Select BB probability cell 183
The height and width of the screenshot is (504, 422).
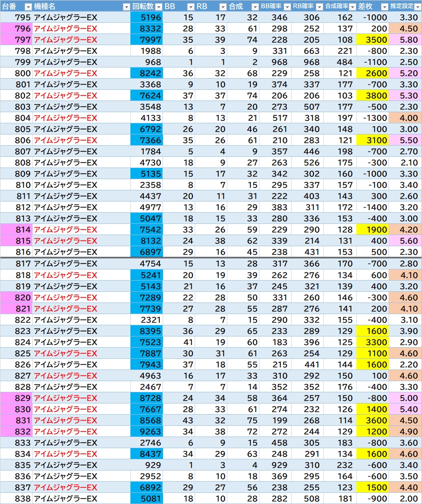coord(276,342)
